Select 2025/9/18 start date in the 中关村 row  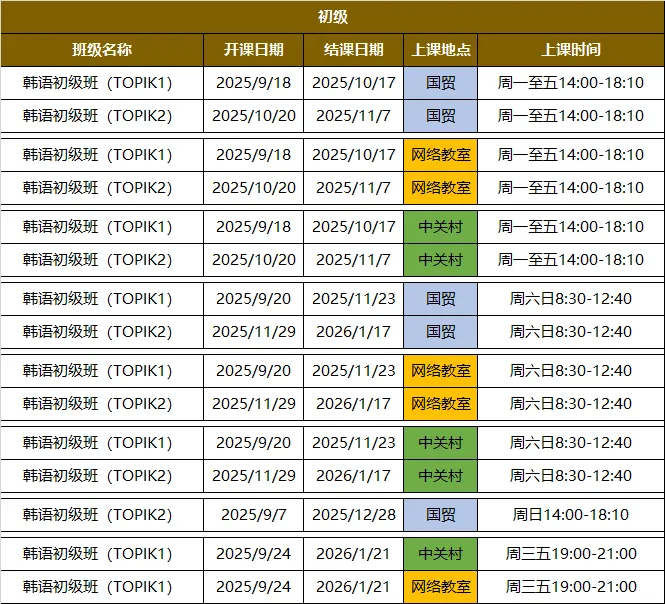(254, 227)
